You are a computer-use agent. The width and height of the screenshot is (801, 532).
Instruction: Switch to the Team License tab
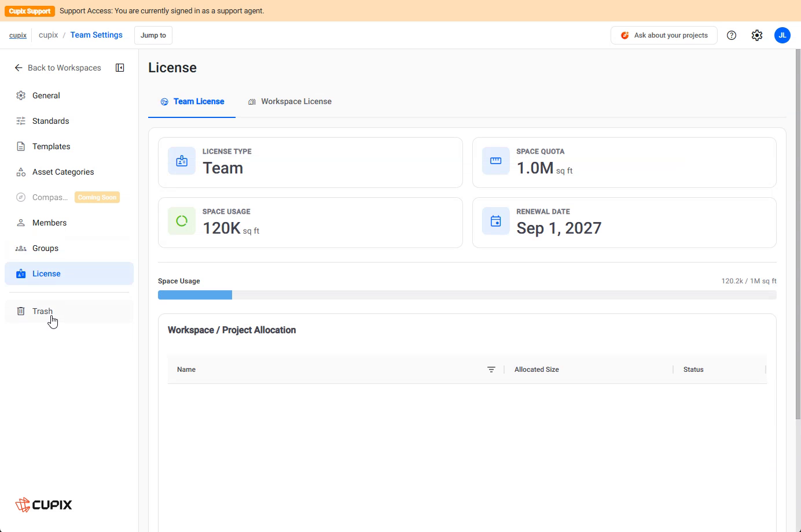pos(192,101)
